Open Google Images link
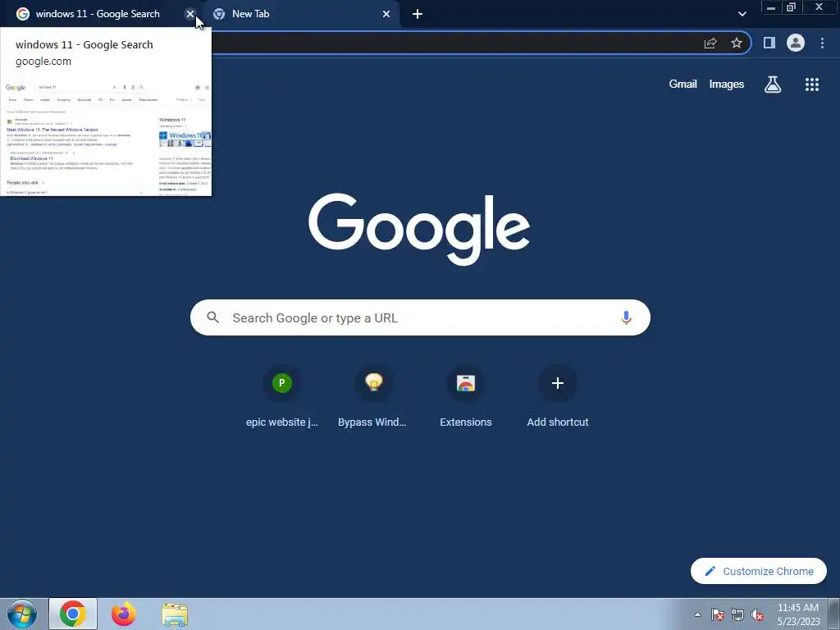840x630 pixels. 727,84
